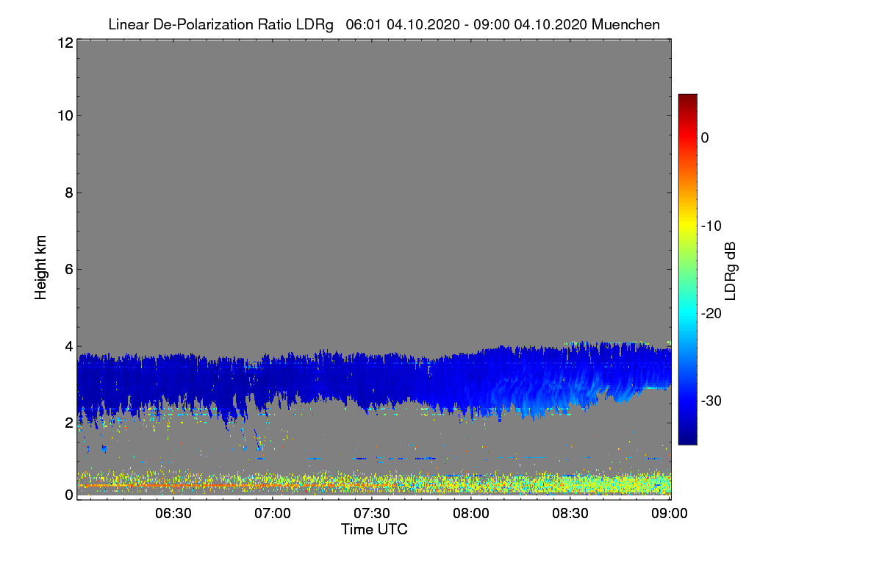Screen dimensions: 882x588
Task: Click the y-axis tick label '4'
Action: coord(68,346)
